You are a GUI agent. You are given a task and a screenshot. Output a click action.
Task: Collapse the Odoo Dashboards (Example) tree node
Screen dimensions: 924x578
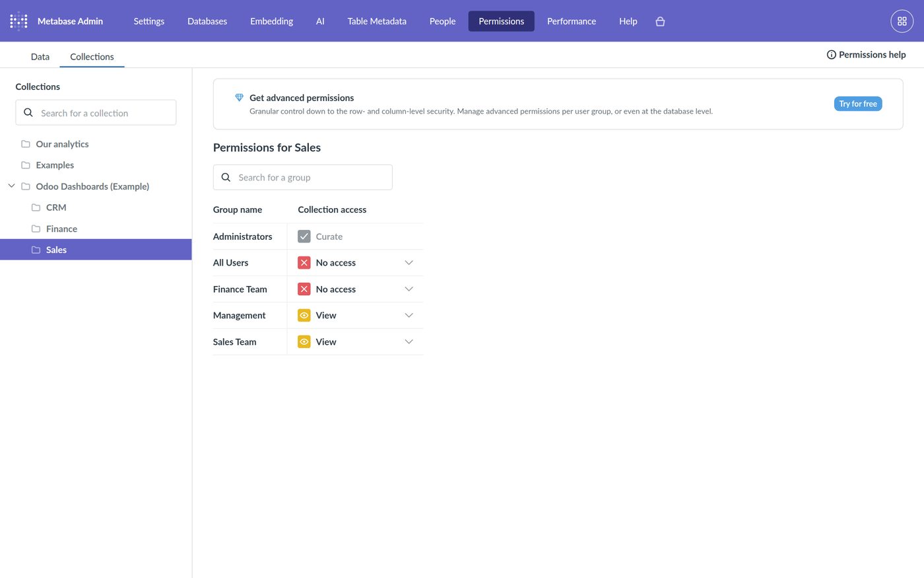(x=11, y=186)
